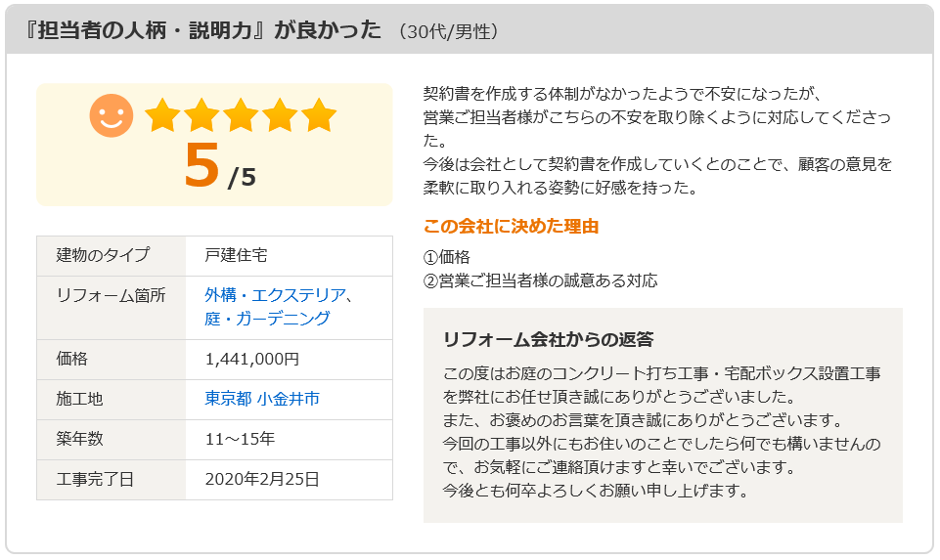Click the fifth yellow rating star
This screenshot has height=560, width=940.
click(x=318, y=115)
